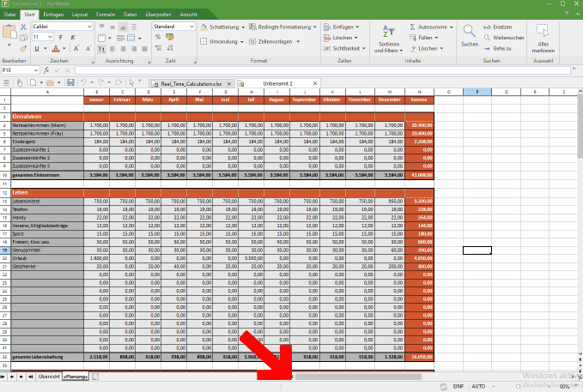Apply percent number format
This screenshot has height=392, width=583.
click(158, 37)
